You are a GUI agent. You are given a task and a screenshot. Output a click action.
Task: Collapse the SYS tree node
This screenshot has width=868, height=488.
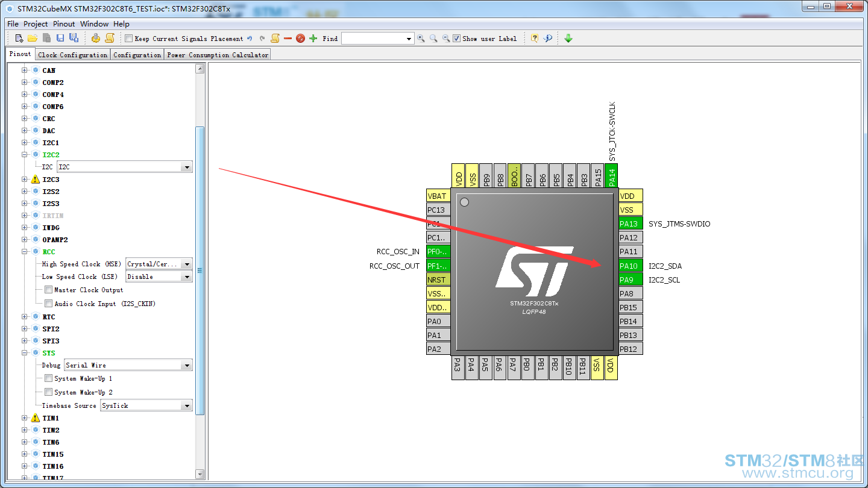pyautogui.click(x=25, y=353)
